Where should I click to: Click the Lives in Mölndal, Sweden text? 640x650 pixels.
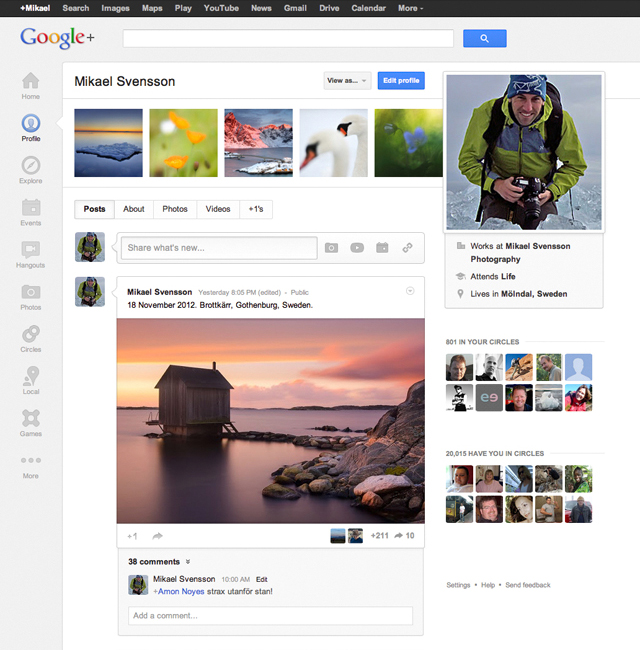click(519, 294)
